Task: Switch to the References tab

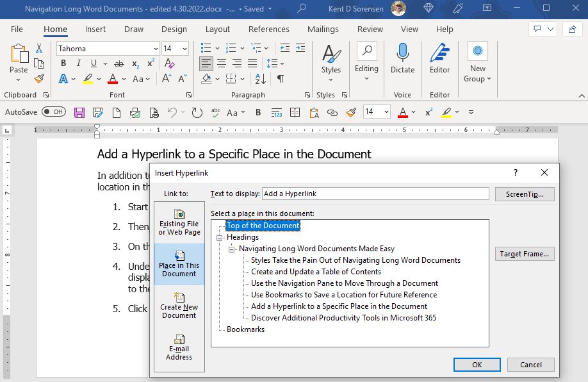Action: (x=268, y=29)
